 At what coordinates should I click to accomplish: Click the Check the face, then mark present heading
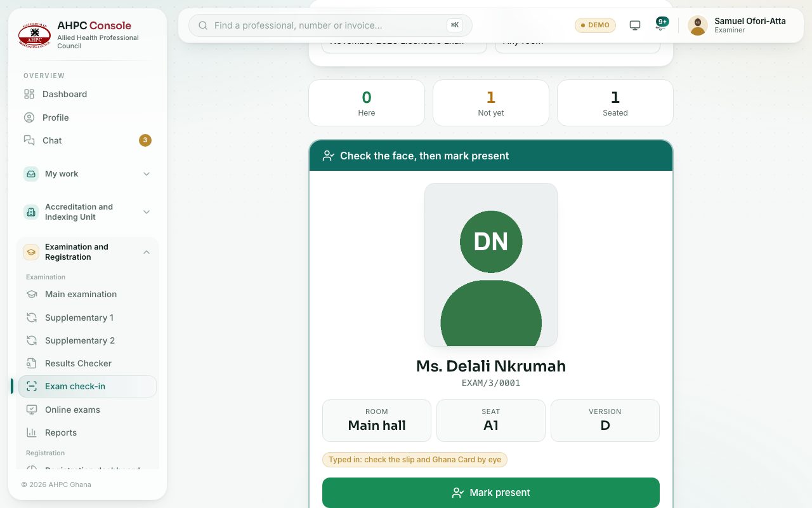424,156
